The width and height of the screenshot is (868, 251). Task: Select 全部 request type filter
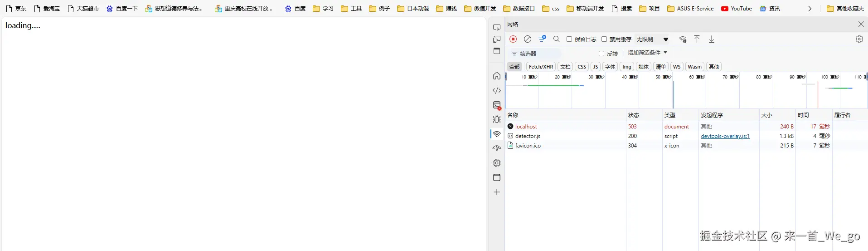tap(514, 67)
